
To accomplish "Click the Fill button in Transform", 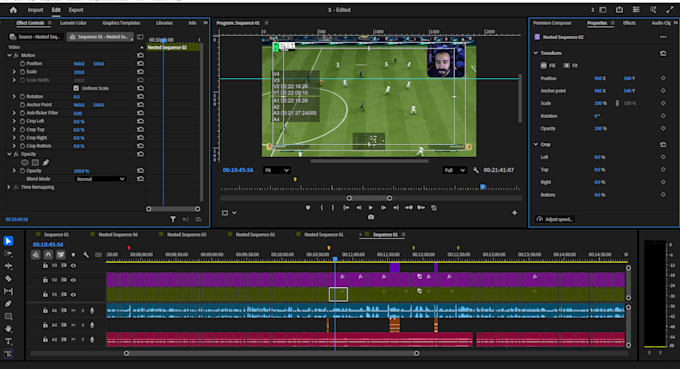I will tap(548, 65).
